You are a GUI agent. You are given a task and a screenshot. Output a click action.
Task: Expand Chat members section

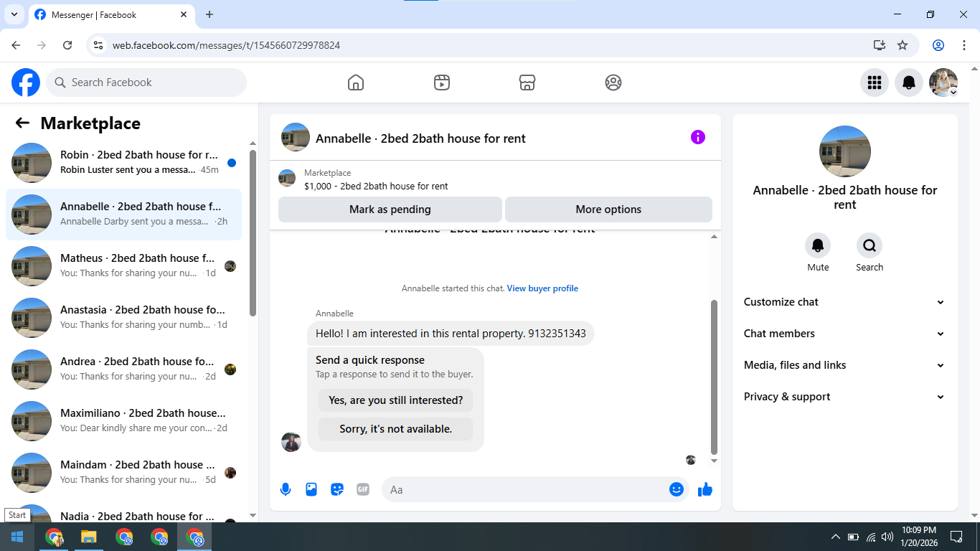click(x=844, y=334)
